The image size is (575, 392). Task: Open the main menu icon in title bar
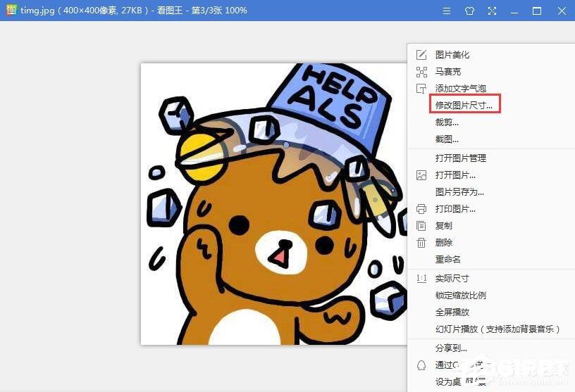(446, 11)
